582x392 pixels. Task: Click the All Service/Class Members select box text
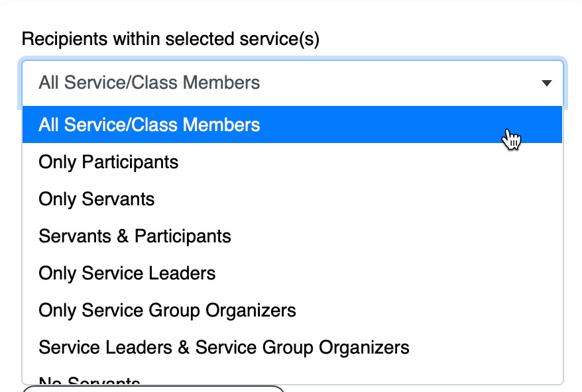149,83
